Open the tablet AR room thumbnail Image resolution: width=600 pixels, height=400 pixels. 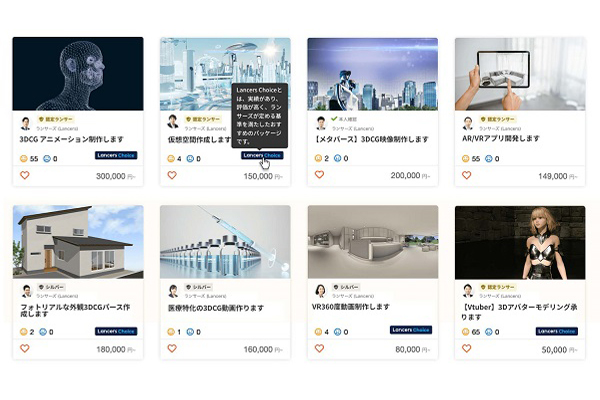point(520,74)
